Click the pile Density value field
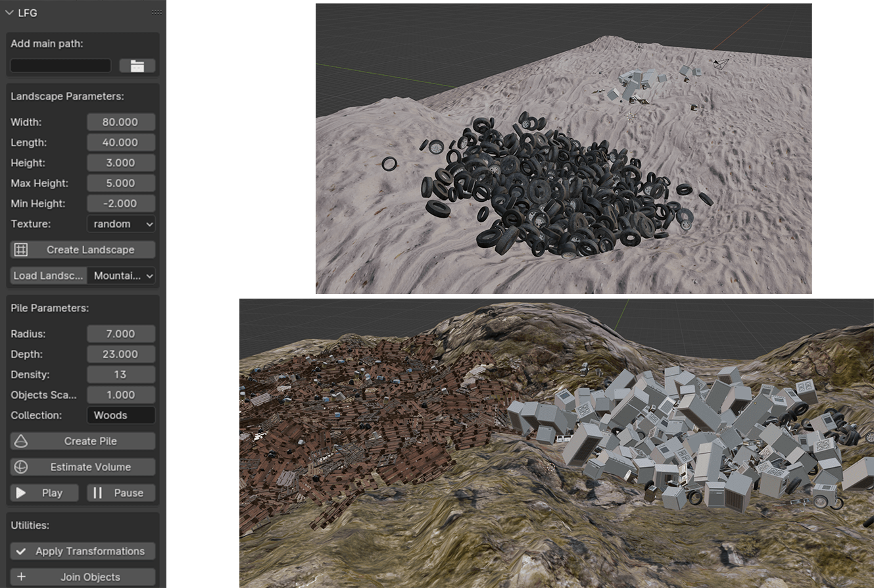874x588 pixels. (121, 375)
